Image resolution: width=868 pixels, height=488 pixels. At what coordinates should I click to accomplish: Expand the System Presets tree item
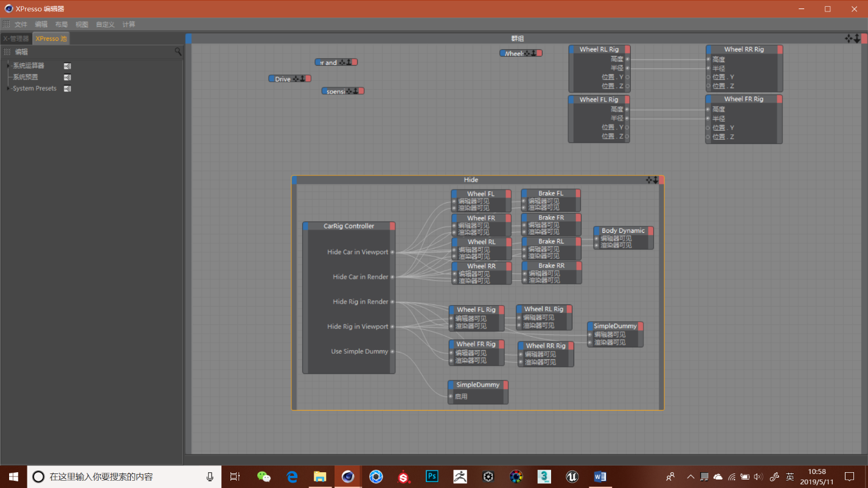(9, 89)
